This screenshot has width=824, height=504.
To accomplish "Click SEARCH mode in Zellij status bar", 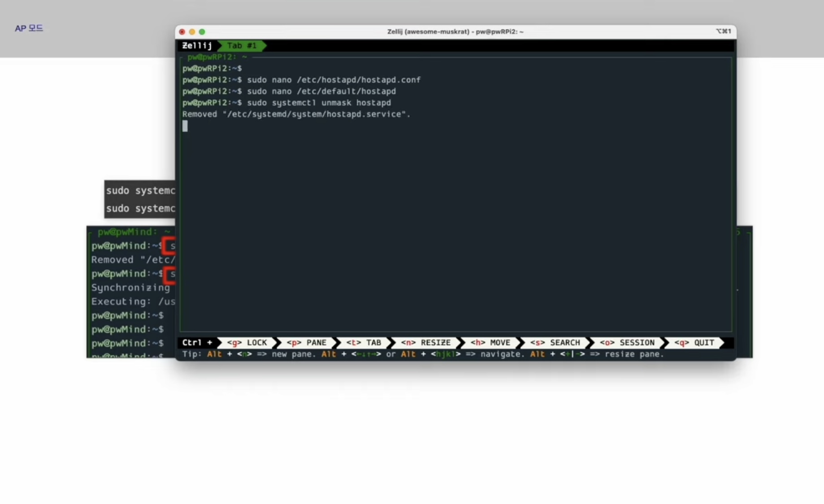I will [x=555, y=343].
